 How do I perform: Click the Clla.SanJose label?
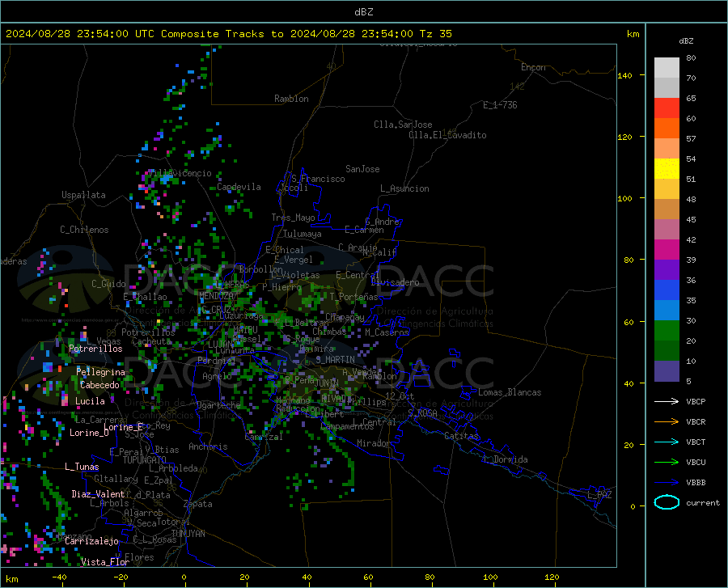pos(403,125)
